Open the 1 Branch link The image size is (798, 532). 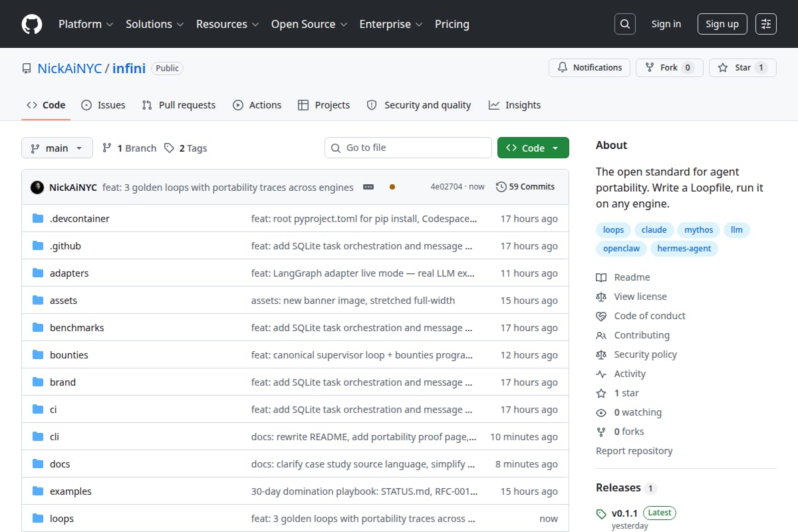tap(129, 148)
